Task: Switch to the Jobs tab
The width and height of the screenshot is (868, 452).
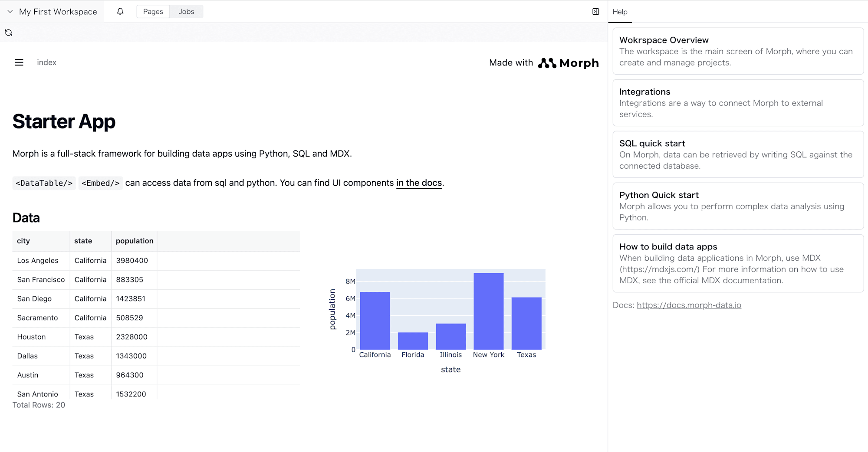Action: pyautogui.click(x=186, y=12)
